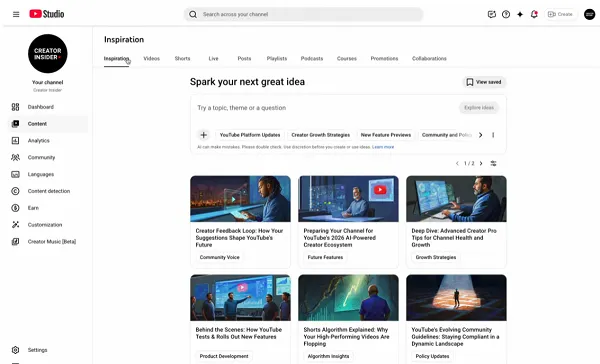
Task: Click the Creator Insider channel avatar
Action: pos(47,54)
